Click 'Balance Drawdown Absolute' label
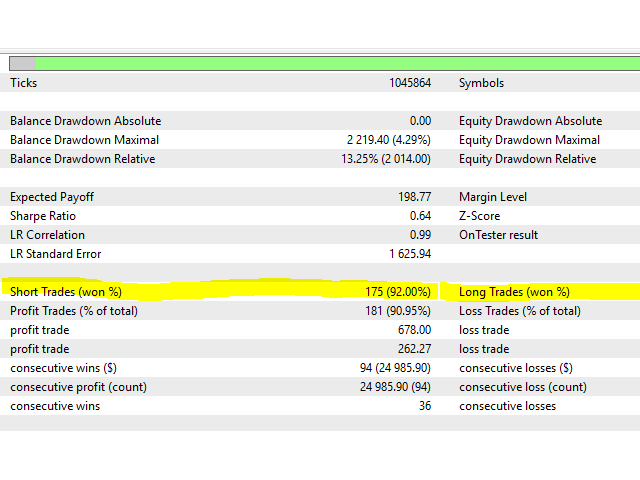Screen dimensions: 640x480 tap(86, 121)
